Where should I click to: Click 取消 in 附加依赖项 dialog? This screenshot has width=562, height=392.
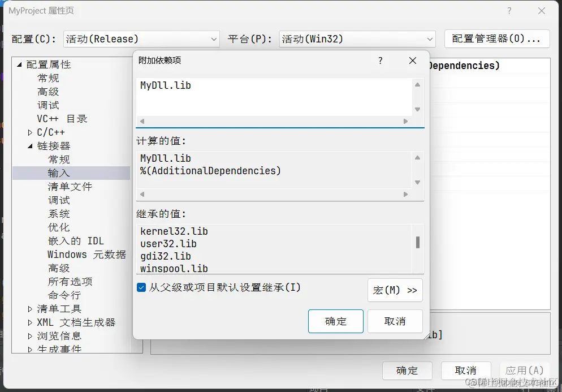pyautogui.click(x=395, y=321)
